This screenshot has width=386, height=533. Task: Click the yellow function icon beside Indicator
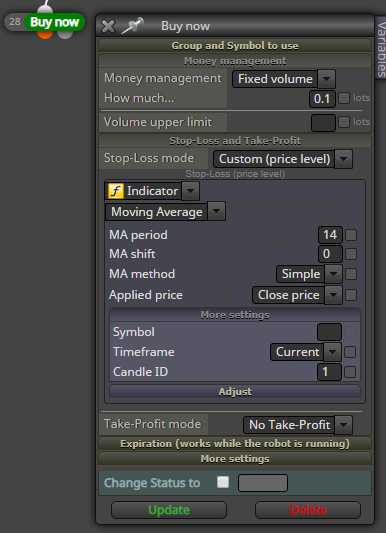(x=116, y=191)
